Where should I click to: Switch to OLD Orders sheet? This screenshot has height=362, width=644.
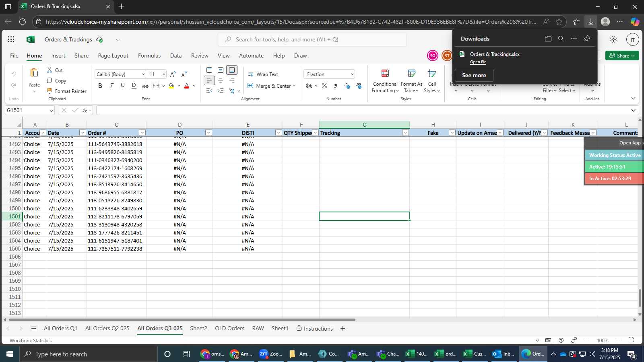[x=229, y=328]
